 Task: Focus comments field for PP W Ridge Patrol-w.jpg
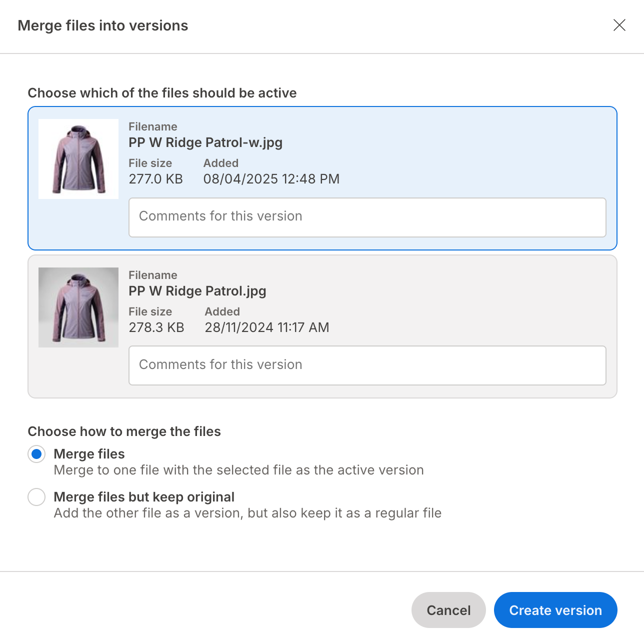(367, 217)
